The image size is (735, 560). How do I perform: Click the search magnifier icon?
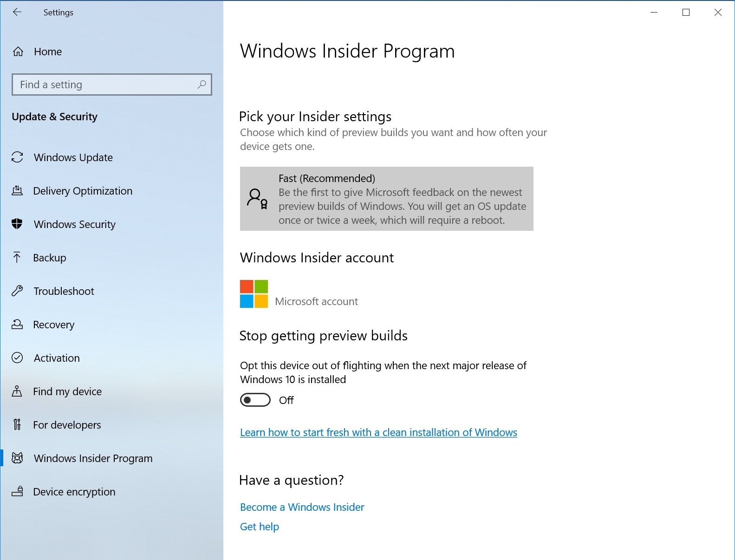tap(202, 85)
